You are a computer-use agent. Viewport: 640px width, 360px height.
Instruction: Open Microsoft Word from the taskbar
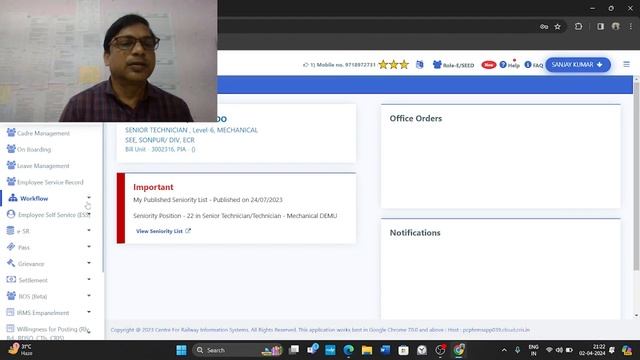tap(385, 350)
